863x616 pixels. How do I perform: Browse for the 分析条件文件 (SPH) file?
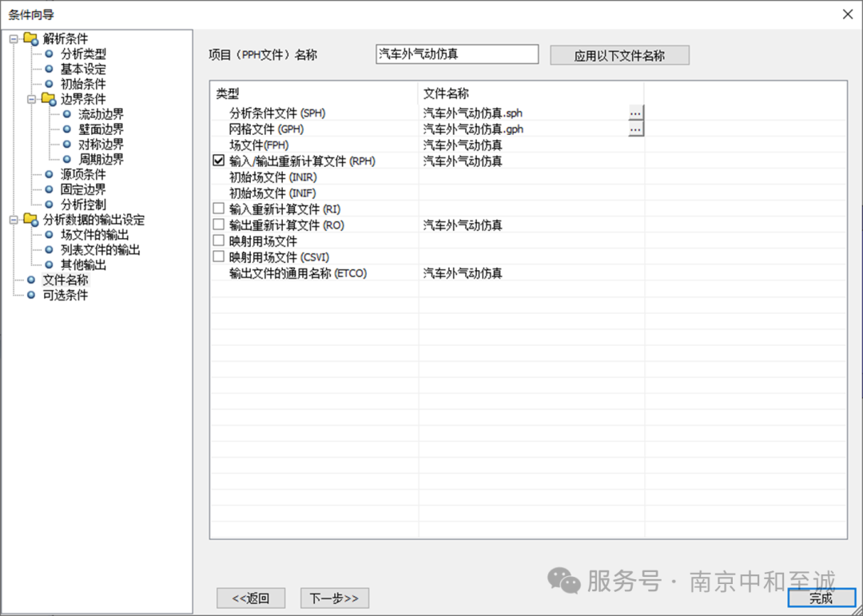coord(636,113)
